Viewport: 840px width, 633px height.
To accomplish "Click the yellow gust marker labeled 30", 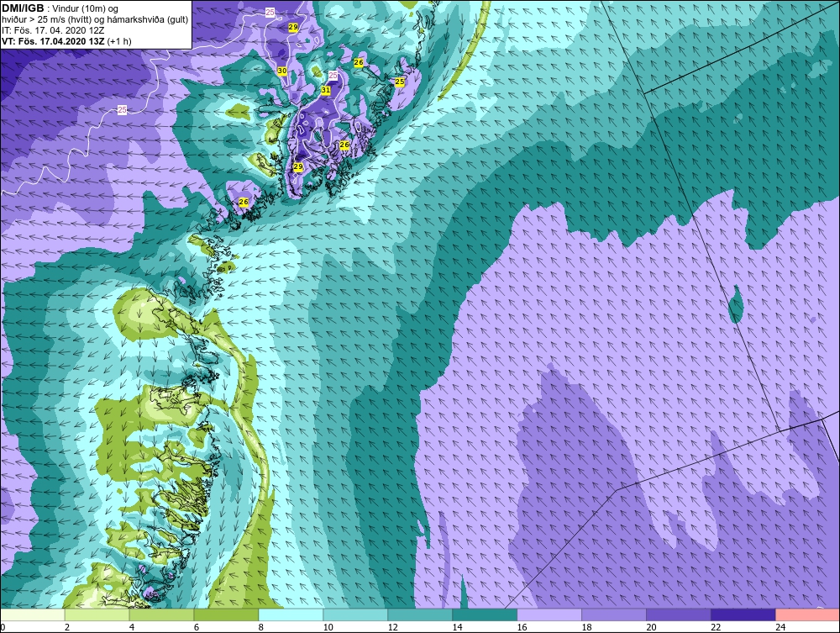I will pos(282,71).
